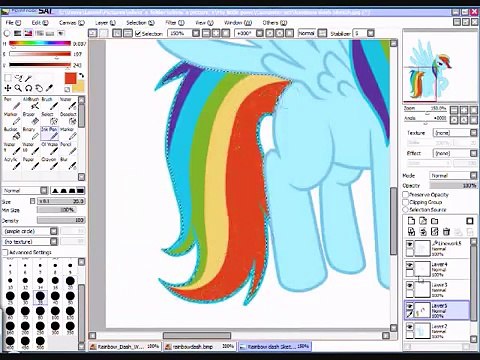The image size is (480, 360).
Task: Open the simple circle brush shape dropdown
Action: [x=30, y=231]
